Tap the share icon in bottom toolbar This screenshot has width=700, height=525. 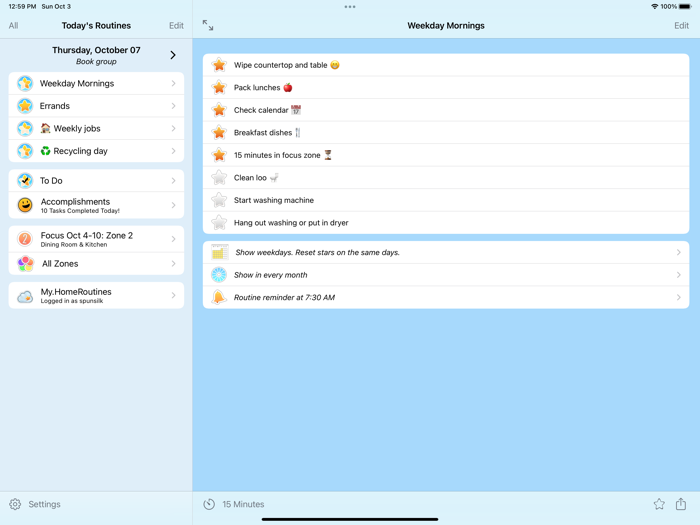pos(681,504)
